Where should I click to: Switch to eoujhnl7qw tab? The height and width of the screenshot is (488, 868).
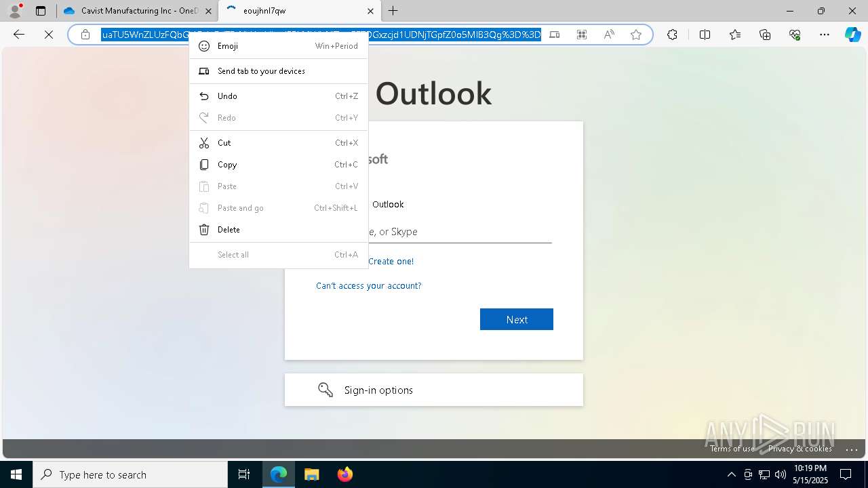pos(299,11)
